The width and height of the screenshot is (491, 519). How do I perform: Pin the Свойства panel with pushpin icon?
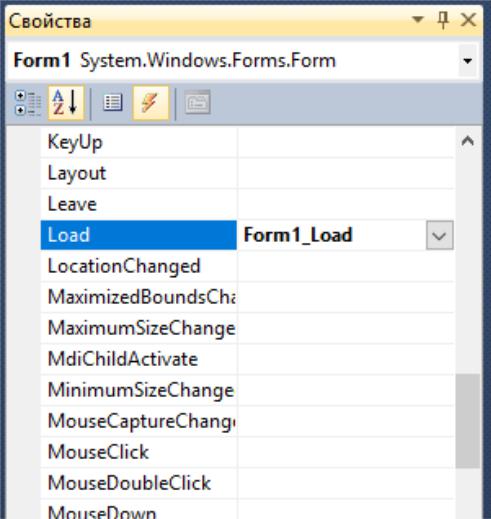pos(443,20)
